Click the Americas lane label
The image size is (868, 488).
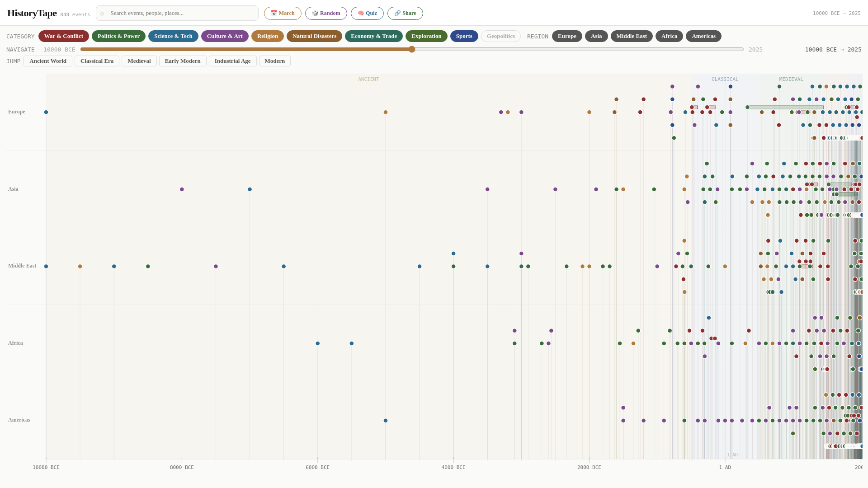coord(19,420)
